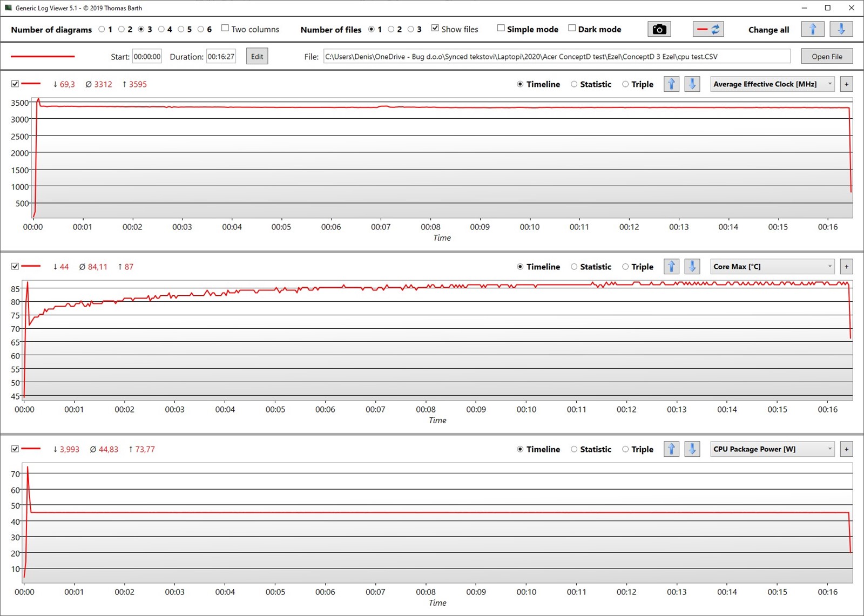Move Average Effective Clock diagram up

(671, 84)
